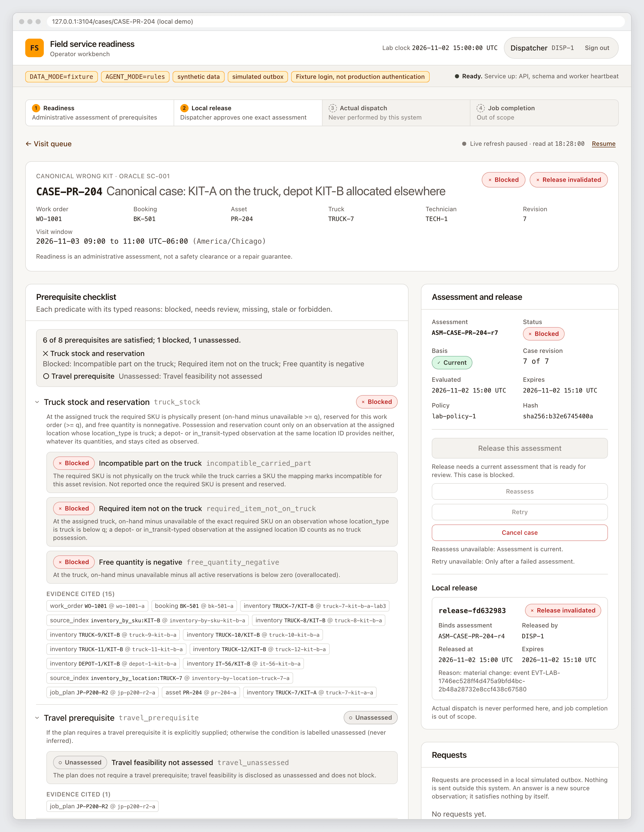Click the Retry button
Image resolution: width=644 pixels, height=832 pixels.
520,512
